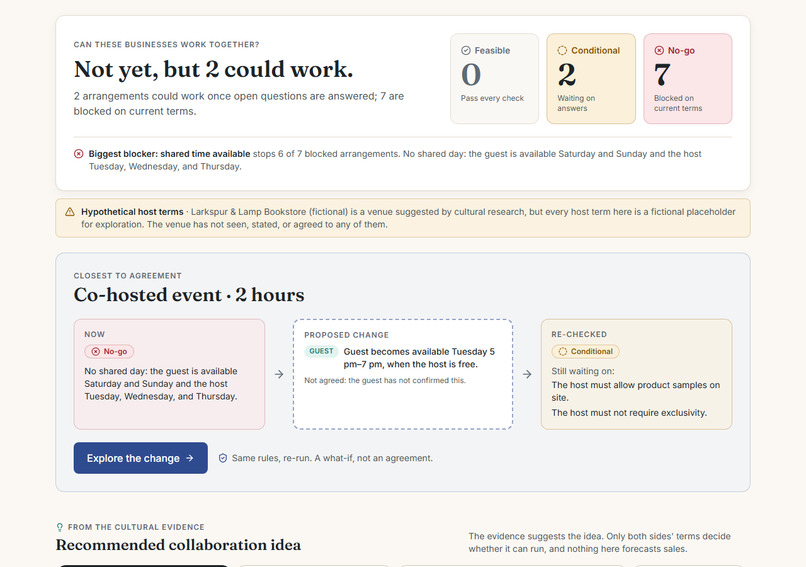Click the "Proposed change" label
The image size is (806, 567).
(x=346, y=335)
